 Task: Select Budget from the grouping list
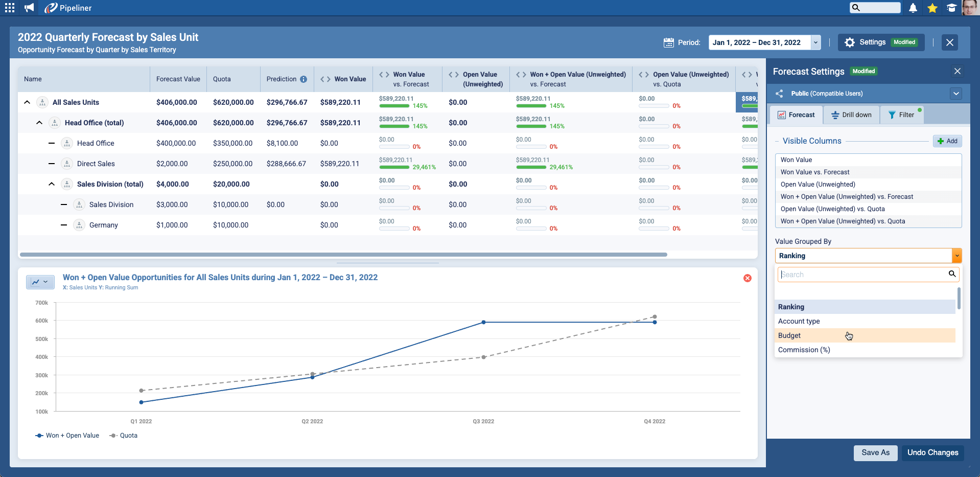click(x=789, y=335)
